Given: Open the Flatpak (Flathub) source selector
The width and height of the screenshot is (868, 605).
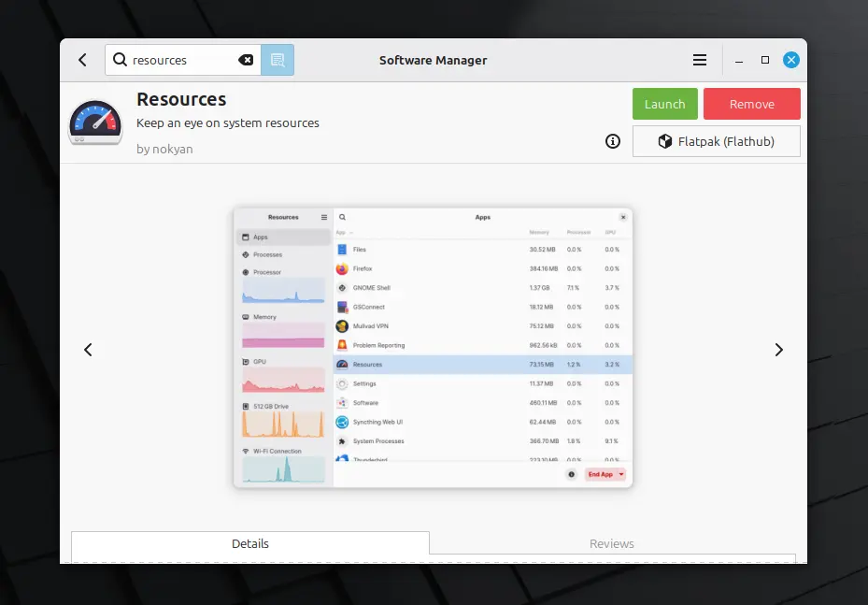Looking at the screenshot, I should 716,141.
